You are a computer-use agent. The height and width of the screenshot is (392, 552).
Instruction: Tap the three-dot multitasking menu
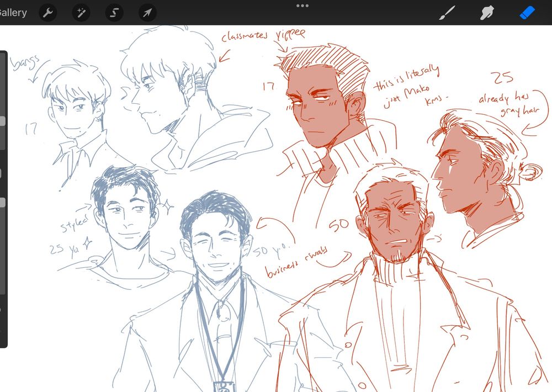302,6
